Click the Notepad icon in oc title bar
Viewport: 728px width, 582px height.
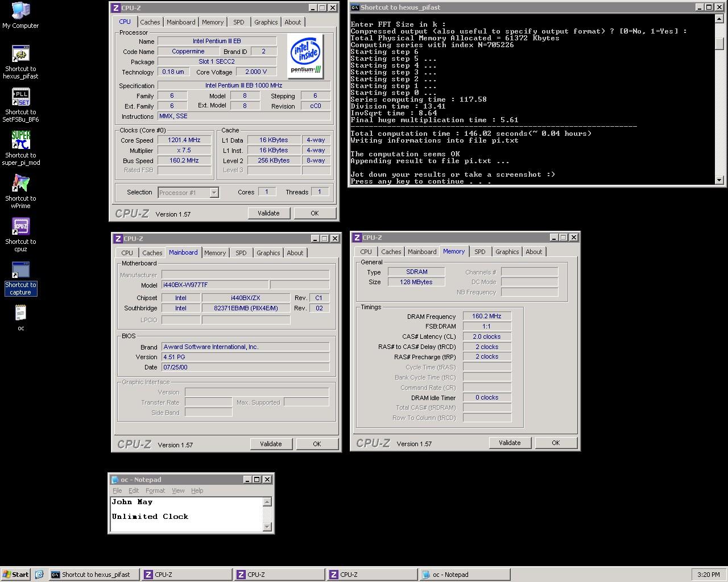click(115, 480)
